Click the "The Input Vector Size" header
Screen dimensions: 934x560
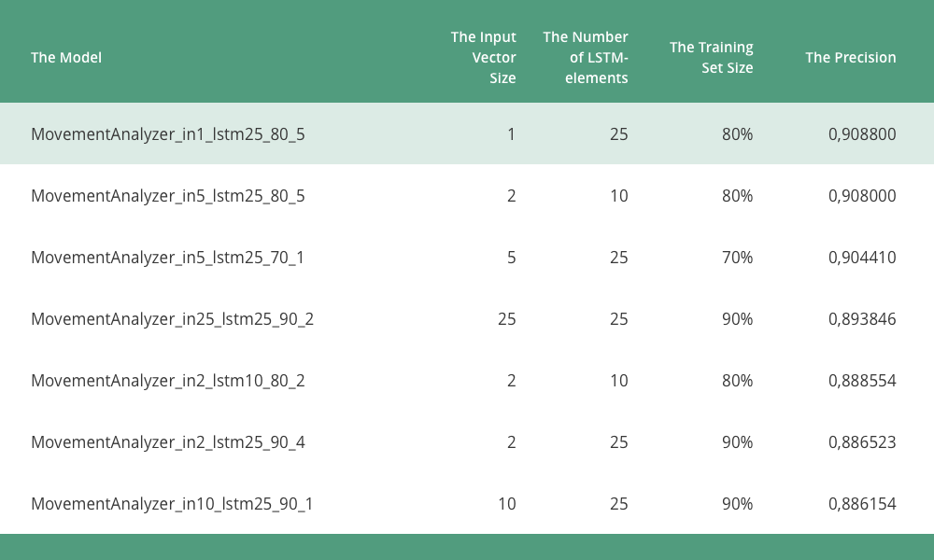pos(484,58)
